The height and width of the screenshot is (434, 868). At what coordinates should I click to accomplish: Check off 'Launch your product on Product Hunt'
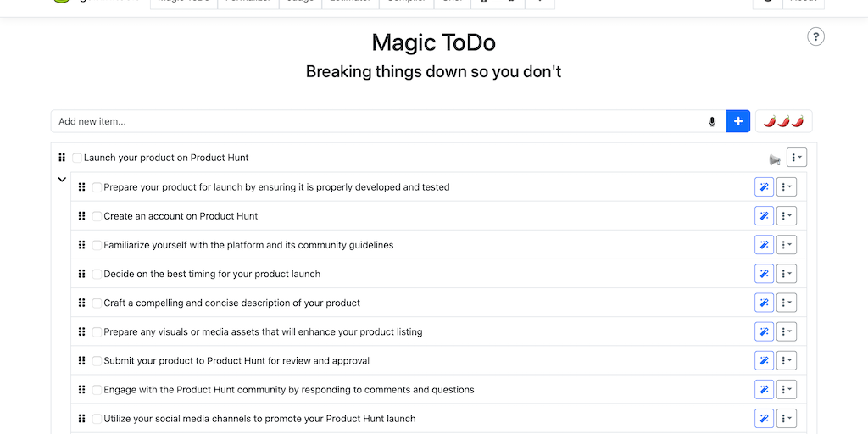(x=77, y=158)
